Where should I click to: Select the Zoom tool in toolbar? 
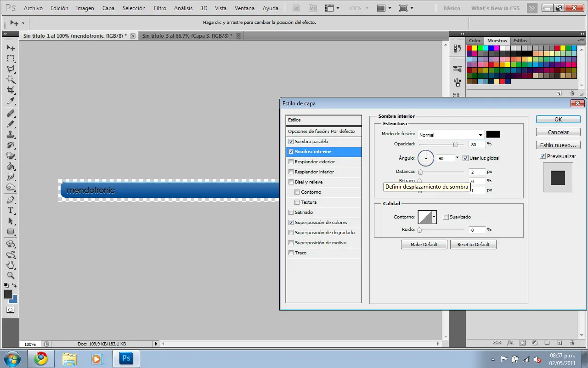point(11,276)
